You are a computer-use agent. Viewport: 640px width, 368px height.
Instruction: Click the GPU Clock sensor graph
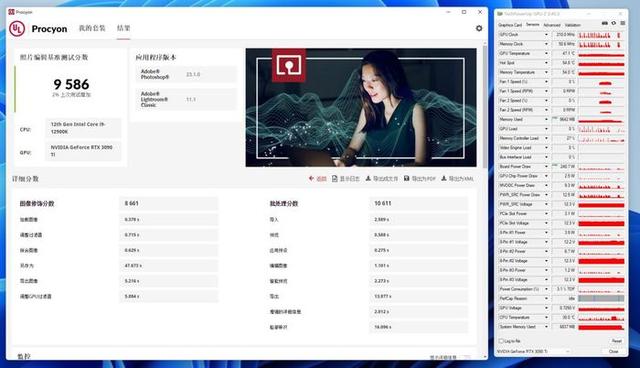click(601, 35)
